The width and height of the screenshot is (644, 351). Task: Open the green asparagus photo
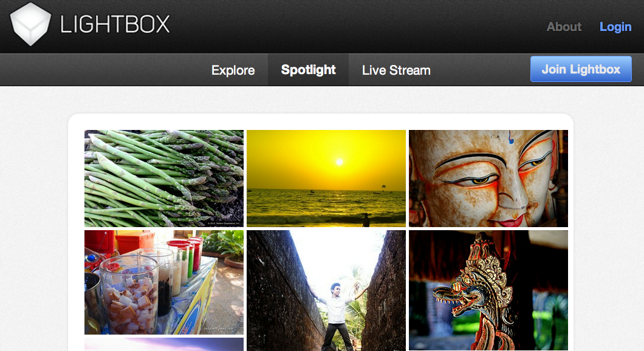tap(164, 178)
